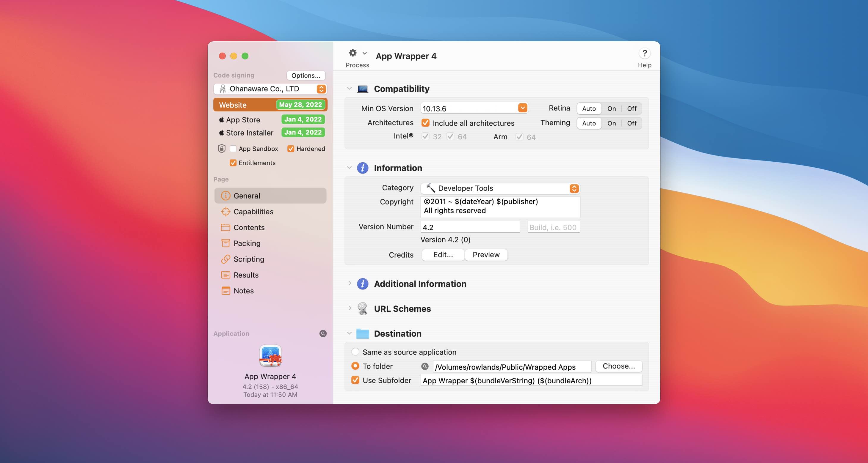Image resolution: width=868 pixels, height=463 pixels.
Task: Click the Capabilities crosshair icon
Action: (225, 212)
